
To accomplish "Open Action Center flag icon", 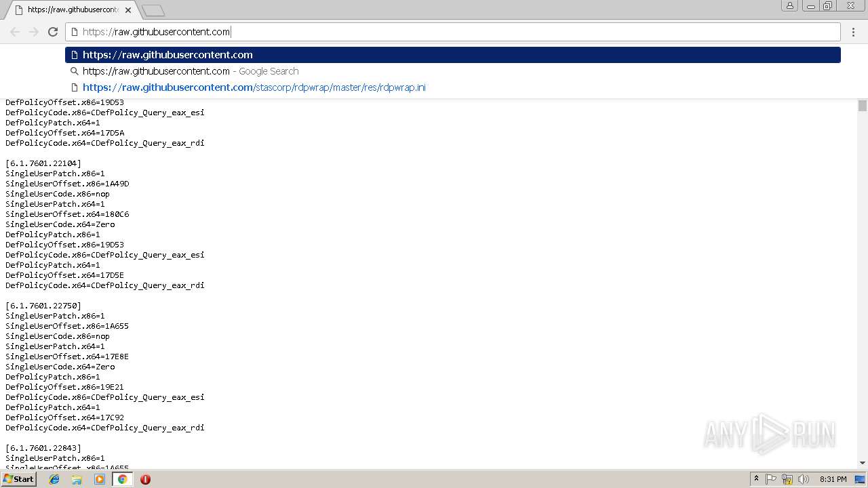I will point(771,479).
